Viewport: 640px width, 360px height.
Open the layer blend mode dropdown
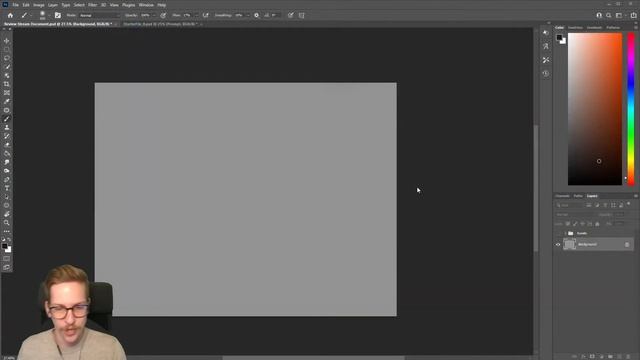(x=576, y=214)
